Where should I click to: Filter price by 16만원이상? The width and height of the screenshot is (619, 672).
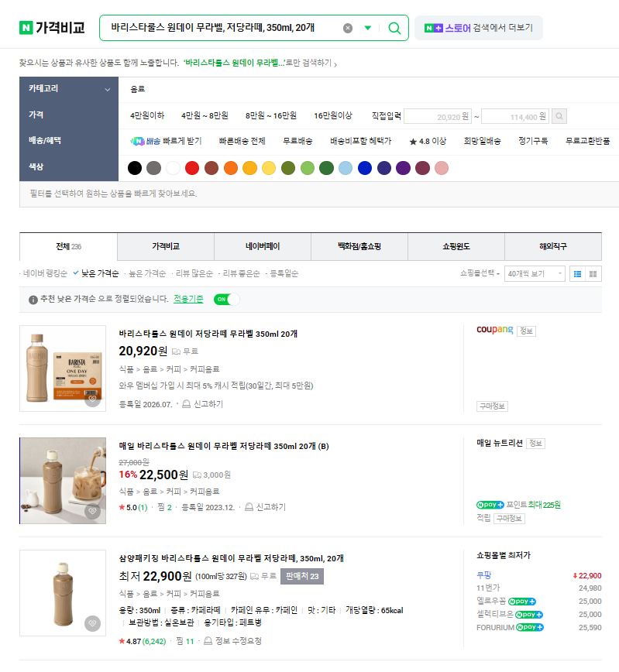pyautogui.click(x=333, y=115)
